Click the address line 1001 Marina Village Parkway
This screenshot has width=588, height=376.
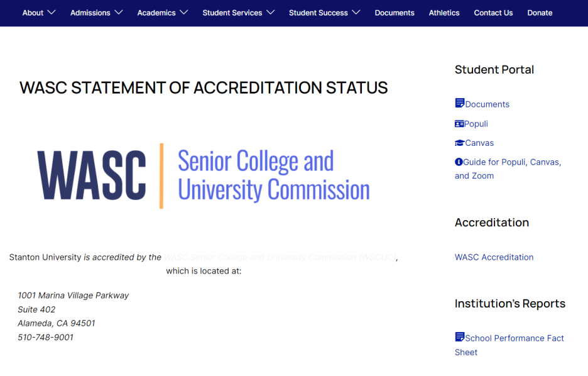(73, 296)
